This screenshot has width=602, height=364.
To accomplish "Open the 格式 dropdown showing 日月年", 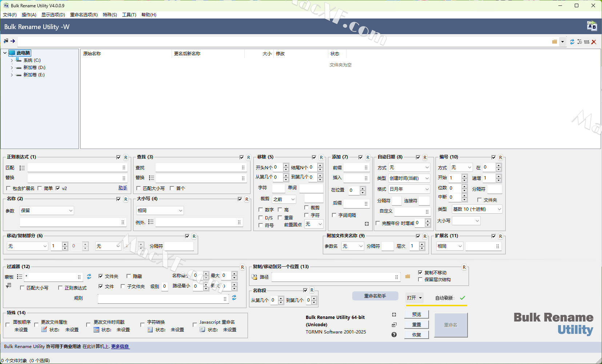I will coord(409,189).
